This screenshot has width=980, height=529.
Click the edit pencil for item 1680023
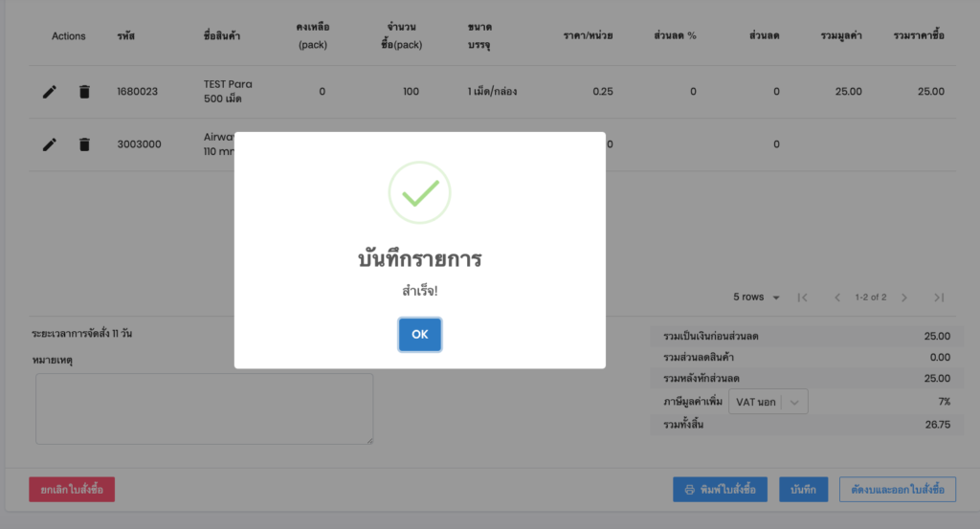click(x=50, y=92)
